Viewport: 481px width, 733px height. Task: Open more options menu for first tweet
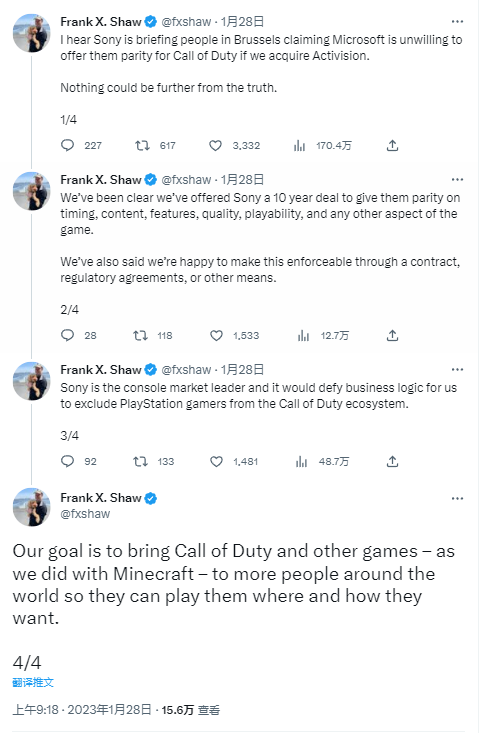pos(457,22)
